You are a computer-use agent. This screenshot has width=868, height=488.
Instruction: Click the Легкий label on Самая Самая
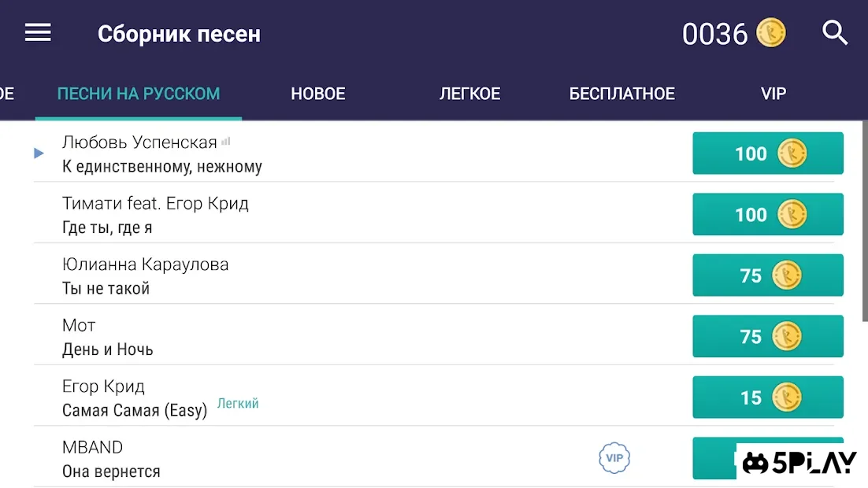[238, 402]
